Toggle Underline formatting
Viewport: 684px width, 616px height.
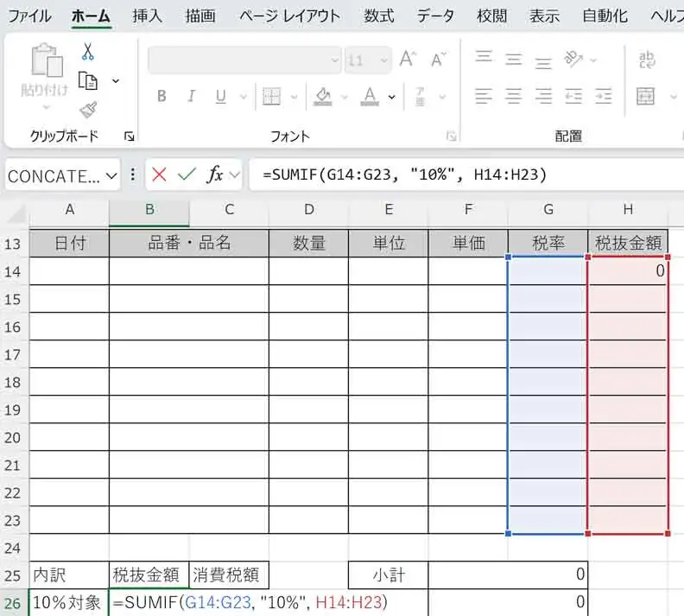(x=220, y=96)
